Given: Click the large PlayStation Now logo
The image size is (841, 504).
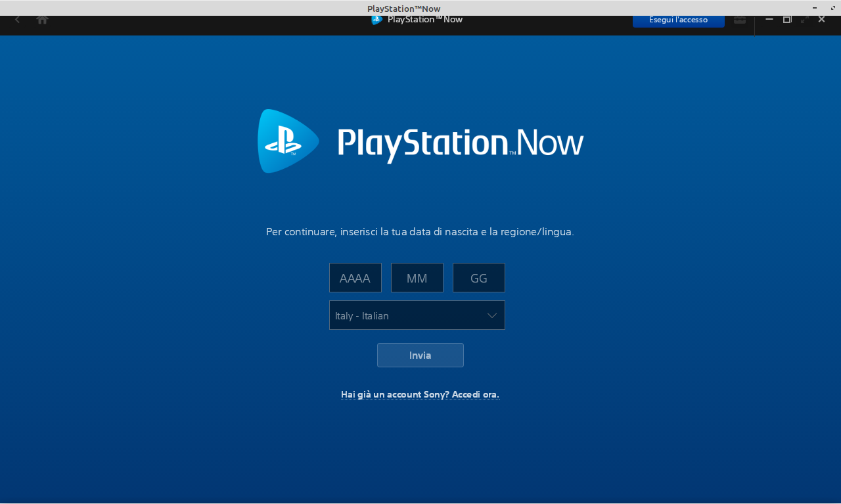Looking at the screenshot, I should point(420,141).
